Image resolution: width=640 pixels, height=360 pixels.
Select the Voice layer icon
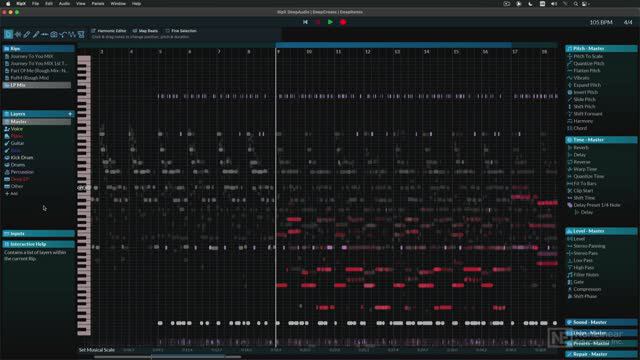coord(7,129)
